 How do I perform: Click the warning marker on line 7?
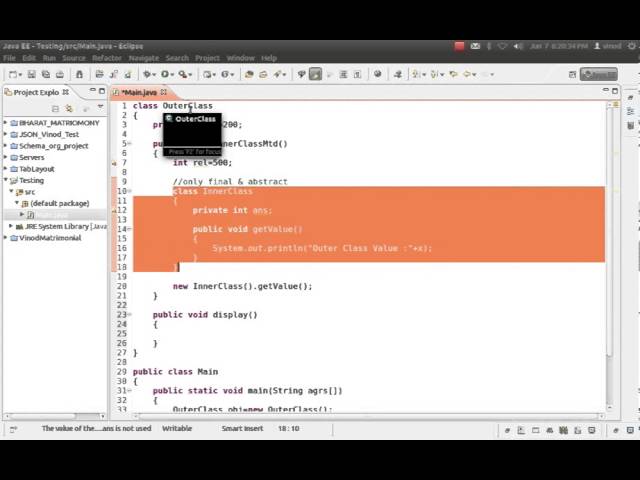(x=114, y=163)
